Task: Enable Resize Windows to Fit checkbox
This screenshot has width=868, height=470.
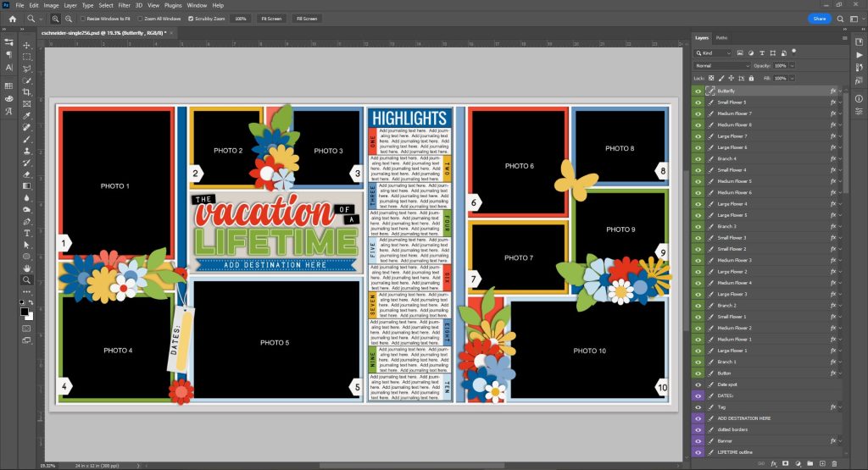Action: [82, 18]
